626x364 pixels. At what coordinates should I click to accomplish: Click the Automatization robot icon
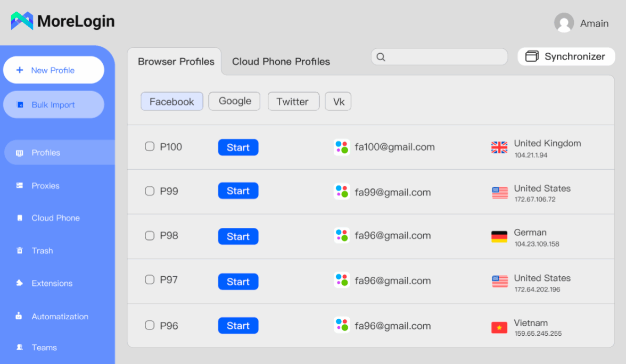click(x=19, y=316)
